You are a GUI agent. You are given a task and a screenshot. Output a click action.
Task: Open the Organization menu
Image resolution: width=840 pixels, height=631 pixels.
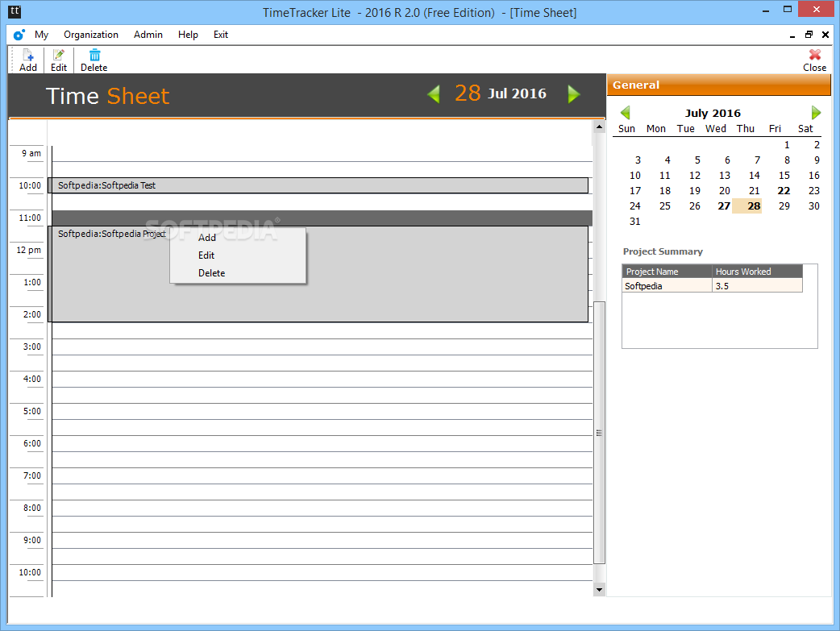pos(91,35)
